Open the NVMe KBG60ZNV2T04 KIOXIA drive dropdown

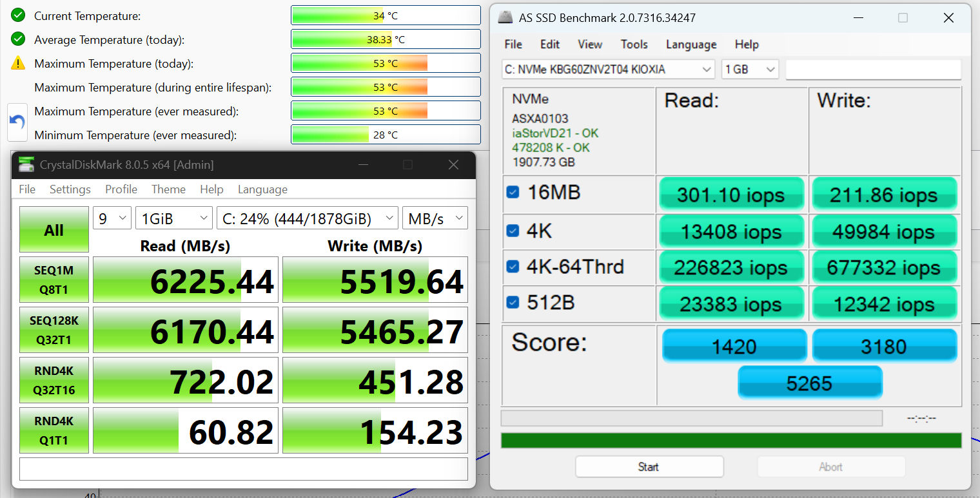pos(609,69)
